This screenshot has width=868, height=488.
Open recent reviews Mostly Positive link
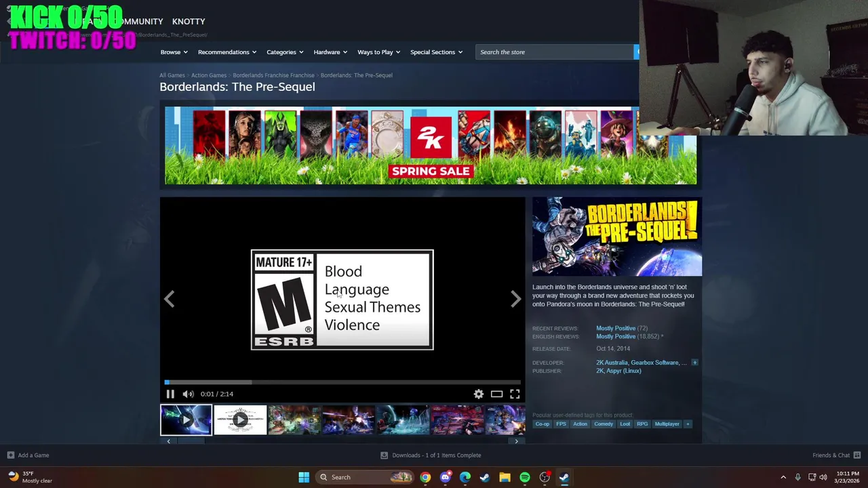616,328
